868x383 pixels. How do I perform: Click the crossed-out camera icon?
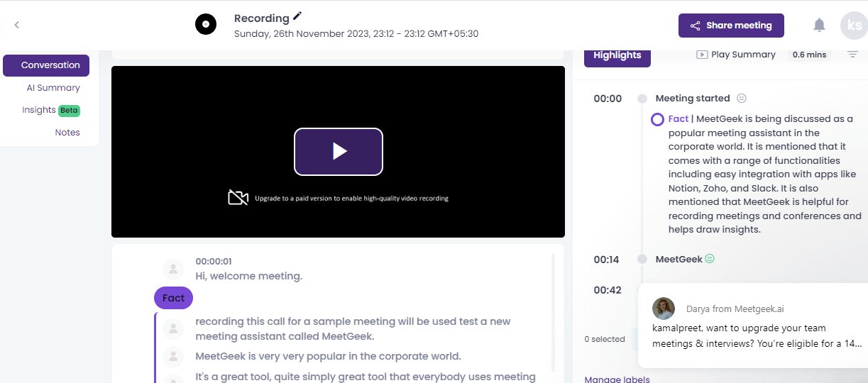pyautogui.click(x=238, y=198)
